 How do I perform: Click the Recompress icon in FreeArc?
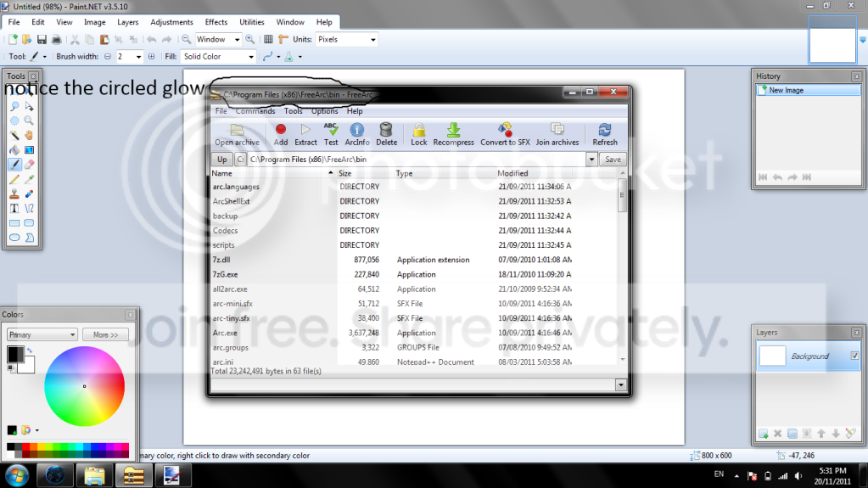453,135
